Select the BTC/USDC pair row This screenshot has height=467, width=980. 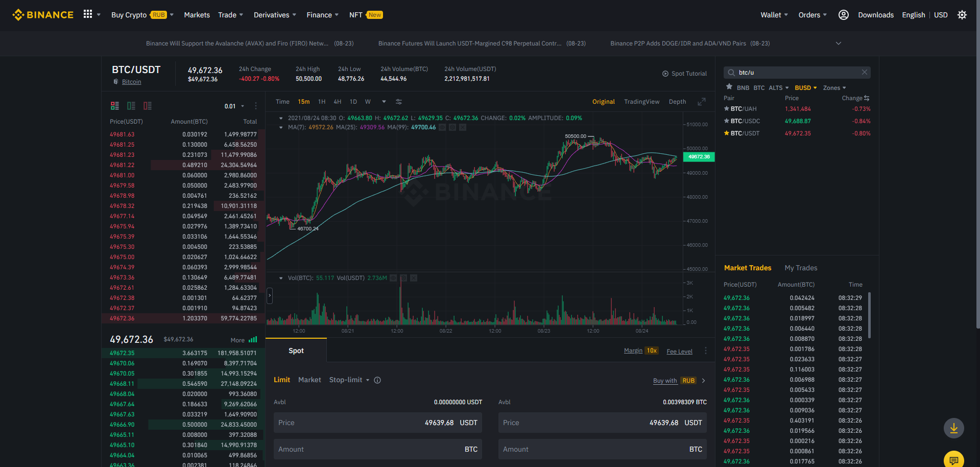[797, 121]
